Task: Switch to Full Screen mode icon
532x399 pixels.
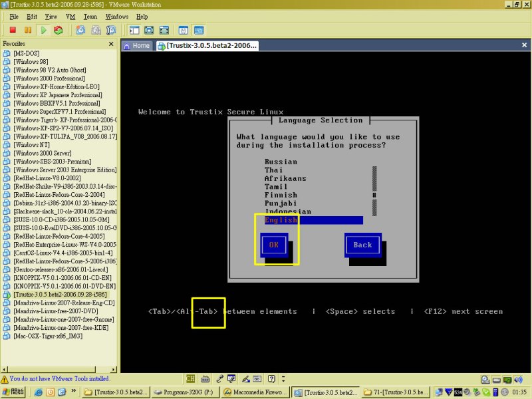Action: click(x=164, y=30)
